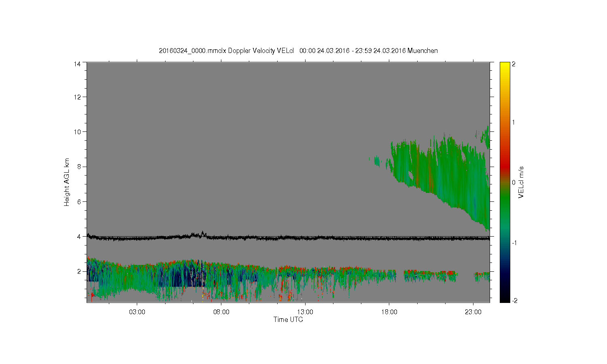Click the '12' height tick label
Image resolution: width=607 pixels, height=364 pixels.
click(x=77, y=97)
